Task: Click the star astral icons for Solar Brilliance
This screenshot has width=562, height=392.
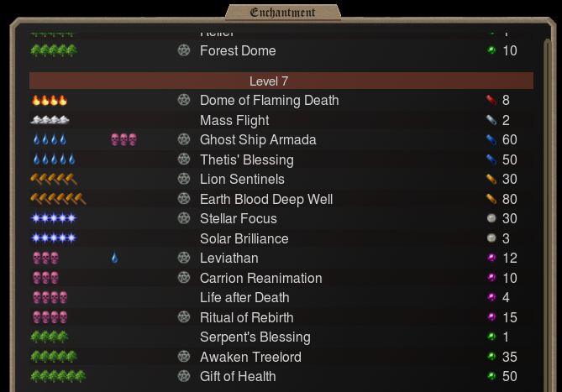Action: coord(54,238)
